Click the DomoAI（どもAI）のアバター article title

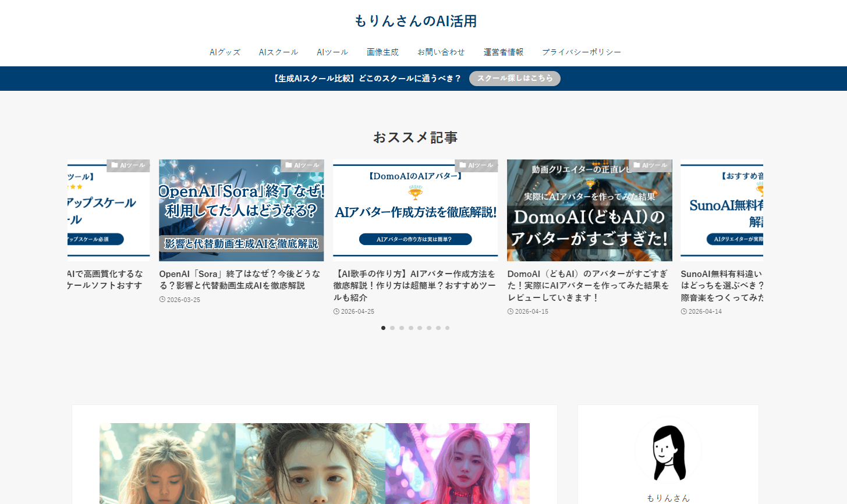click(589, 286)
